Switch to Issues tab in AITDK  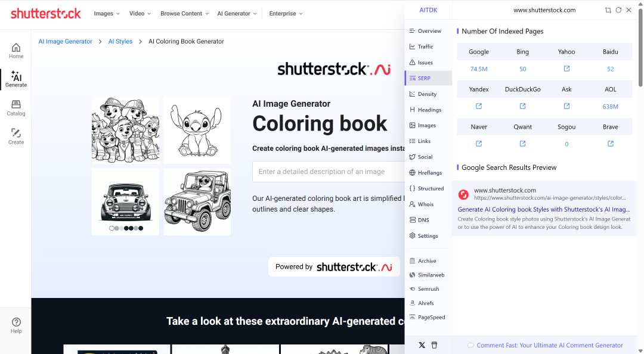[x=428, y=63]
